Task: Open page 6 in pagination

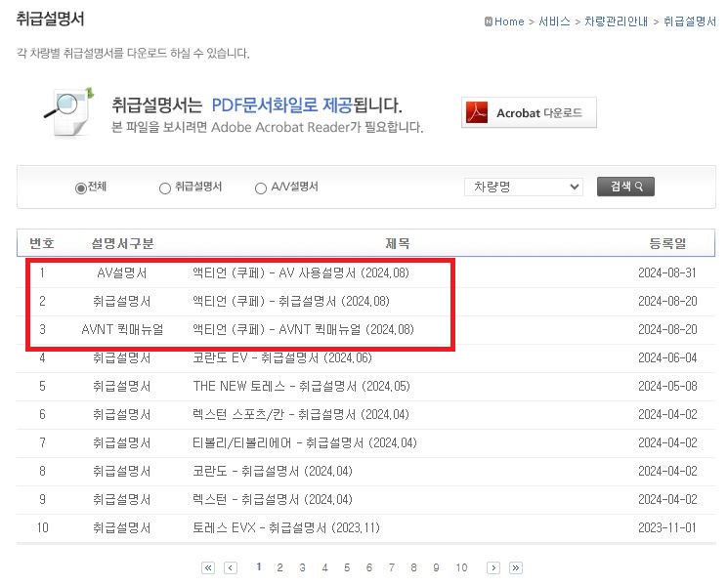Action: tap(369, 567)
